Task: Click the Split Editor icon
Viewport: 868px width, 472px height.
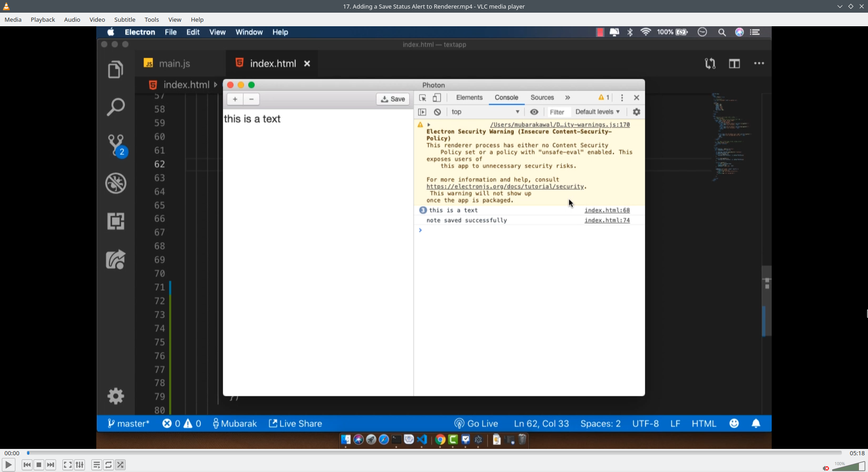Action: coord(735,63)
